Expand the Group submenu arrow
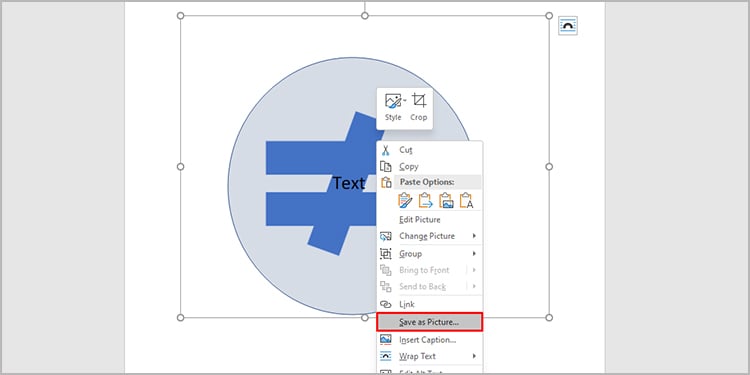 pos(474,254)
